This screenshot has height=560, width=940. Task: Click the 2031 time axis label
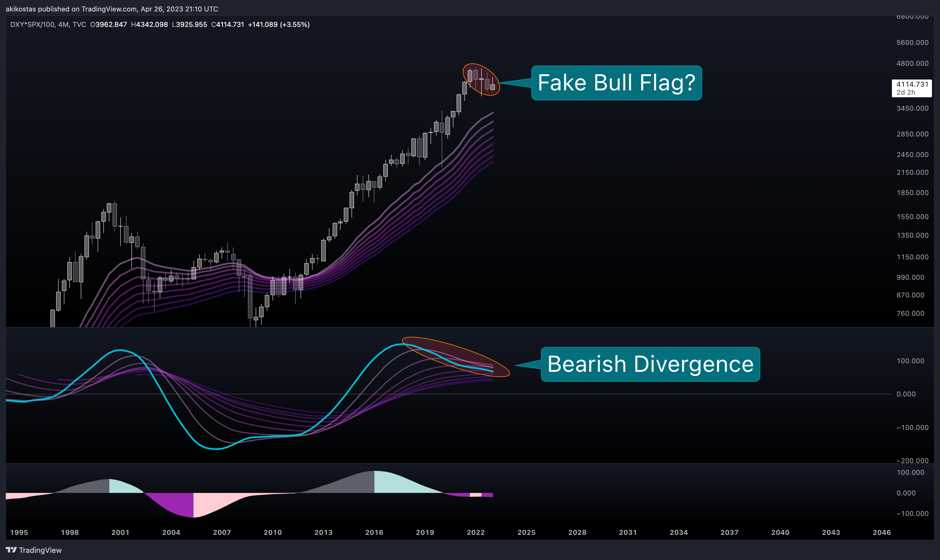click(x=628, y=533)
